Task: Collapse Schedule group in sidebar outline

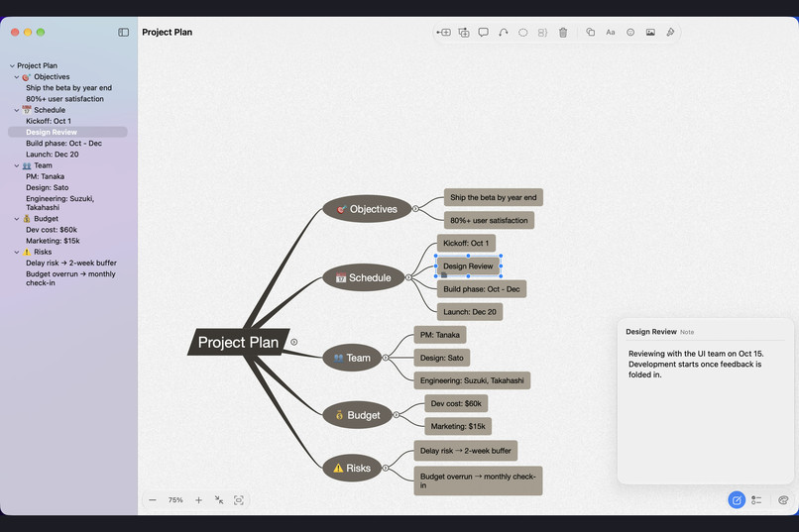Action: 17,110
